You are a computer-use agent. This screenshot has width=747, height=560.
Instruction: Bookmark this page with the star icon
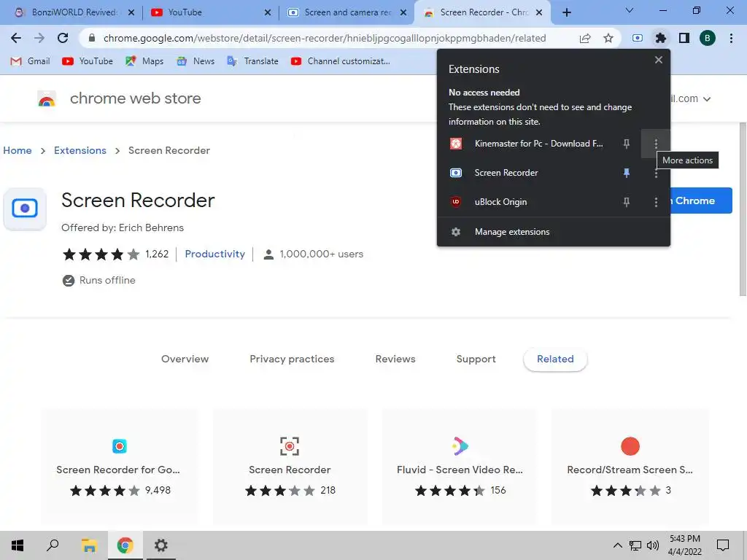point(608,38)
